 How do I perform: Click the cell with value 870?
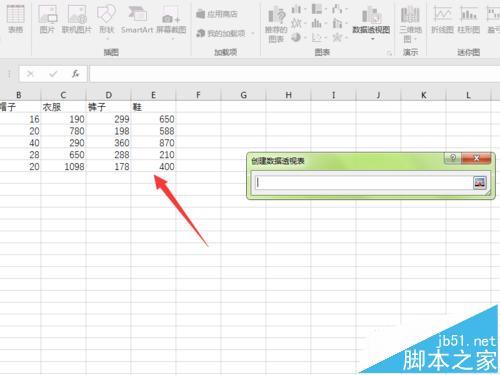pyautogui.click(x=153, y=143)
